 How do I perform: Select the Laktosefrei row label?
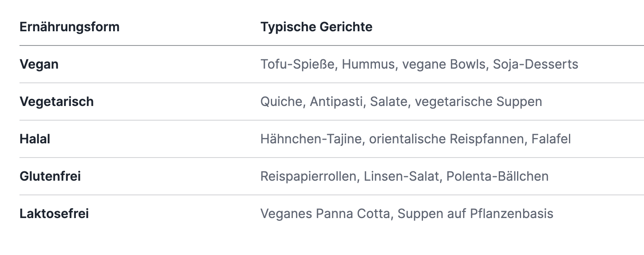(x=54, y=214)
